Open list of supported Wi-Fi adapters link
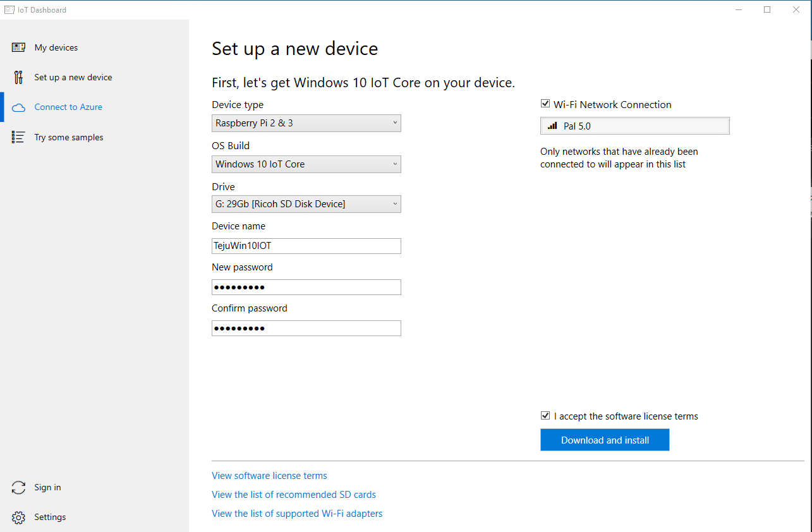Image resolution: width=812 pixels, height=532 pixels. [x=297, y=514]
